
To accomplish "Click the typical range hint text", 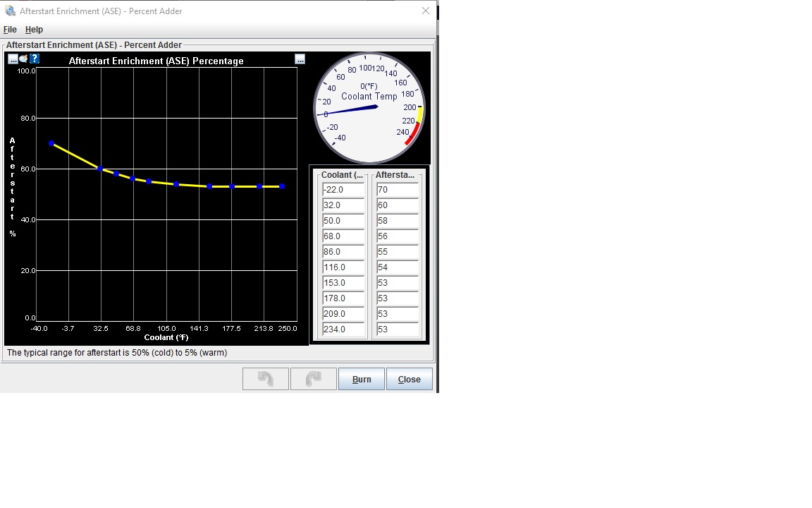I will tap(117, 353).
